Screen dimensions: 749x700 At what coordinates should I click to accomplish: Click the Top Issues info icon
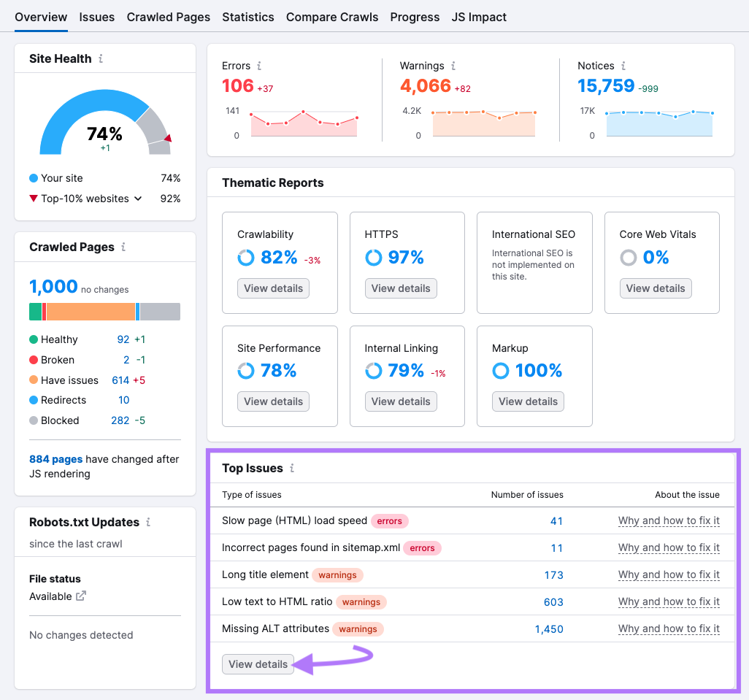292,469
